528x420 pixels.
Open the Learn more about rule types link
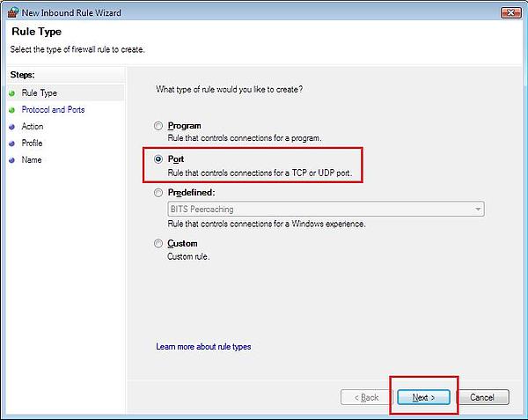203,347
